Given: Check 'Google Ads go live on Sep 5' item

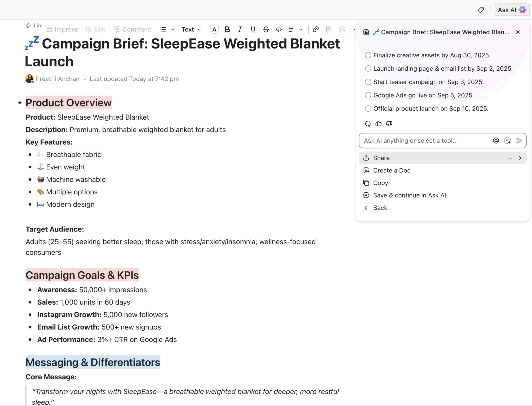Looking at the screenshot, I should coord(368,95).
